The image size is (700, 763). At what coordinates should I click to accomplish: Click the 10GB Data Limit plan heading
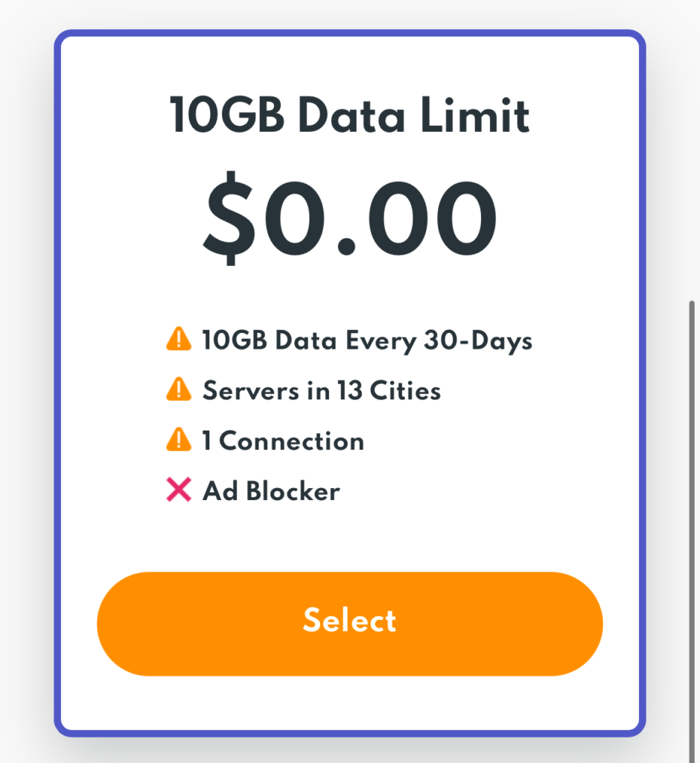349,116
